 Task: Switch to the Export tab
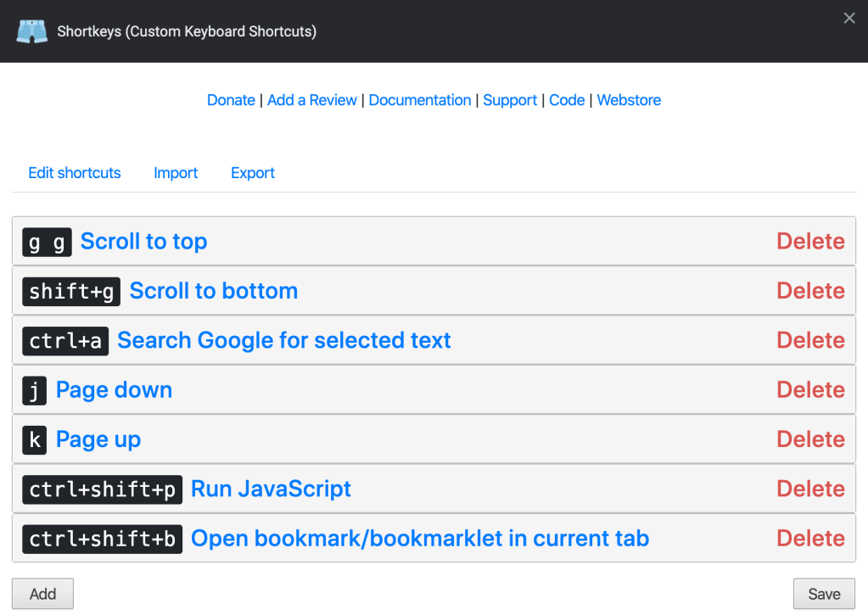[x=253, y=173]
